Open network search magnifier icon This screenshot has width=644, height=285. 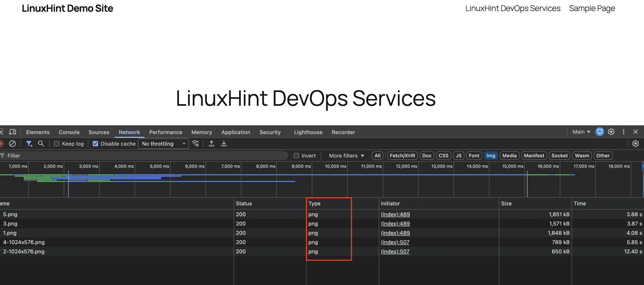tap(41, 144)
